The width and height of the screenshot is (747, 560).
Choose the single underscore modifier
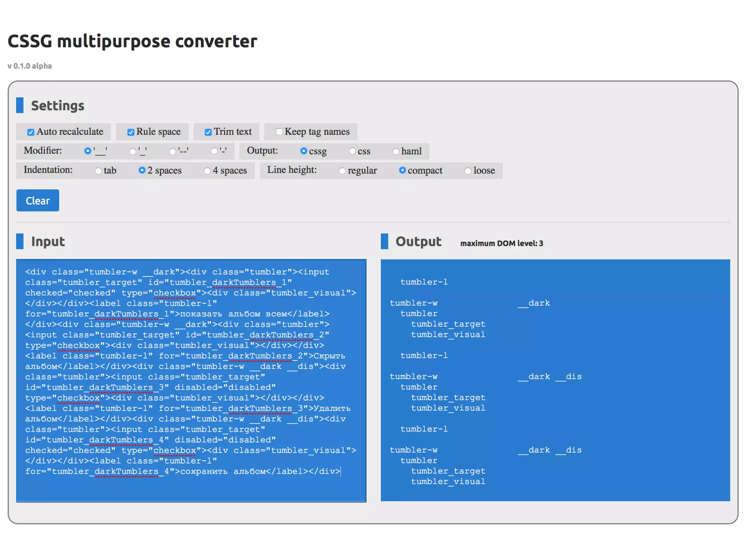click(x=133, y=151)
